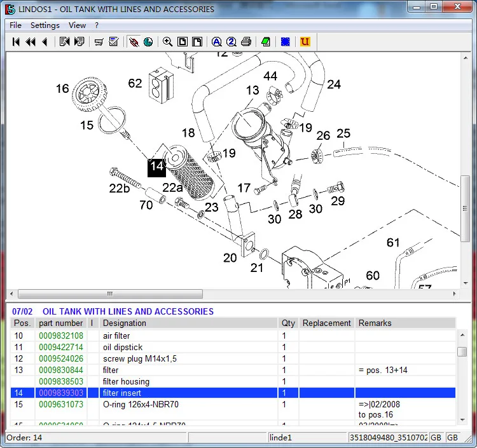Click the fast rewind double-arrow icon
The width and height of the screenshot is (477, 448).
pyautogui.click(x=30, y=42)
